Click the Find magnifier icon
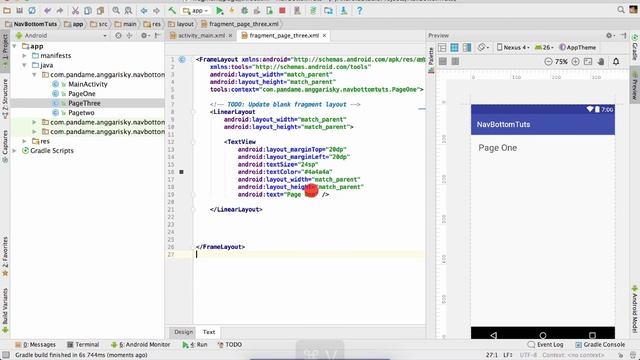Image resolution: width=640 pixels, height=360 pixels. pyautogui.click(x=116, y=11)
